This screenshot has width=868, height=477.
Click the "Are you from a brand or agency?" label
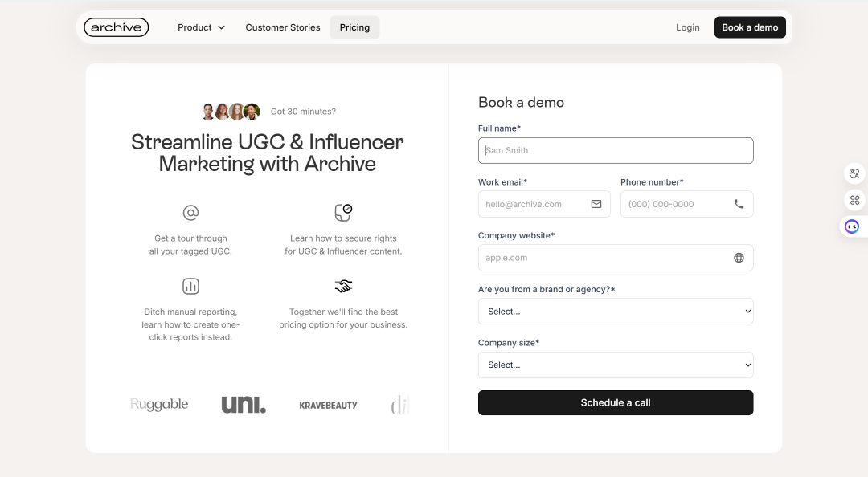click(x=547, y=289)
